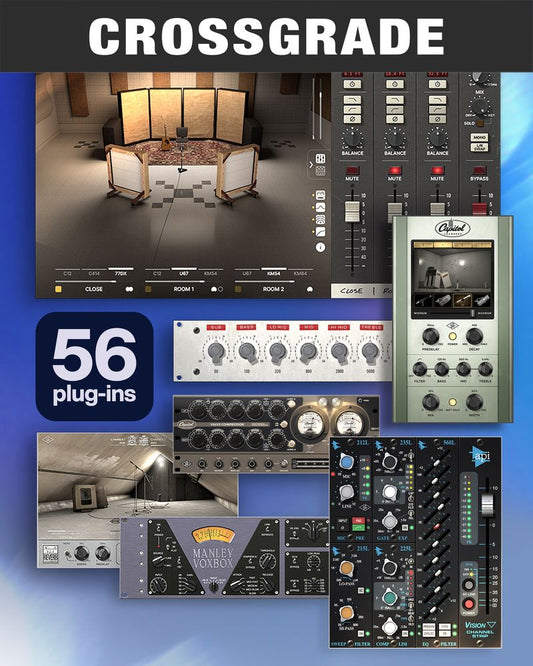The height and width of the screenshot is (666, 533).
Task: Click the delay clock button on middle channel
Action: coord(395,84)
